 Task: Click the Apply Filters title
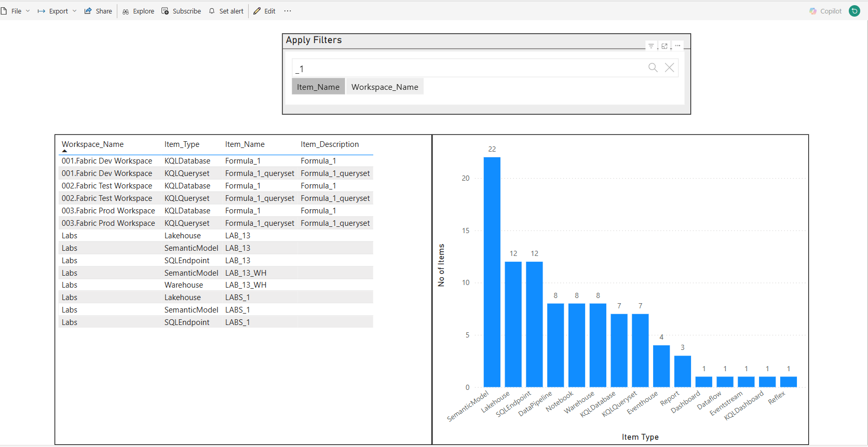(x=314, y=40)
